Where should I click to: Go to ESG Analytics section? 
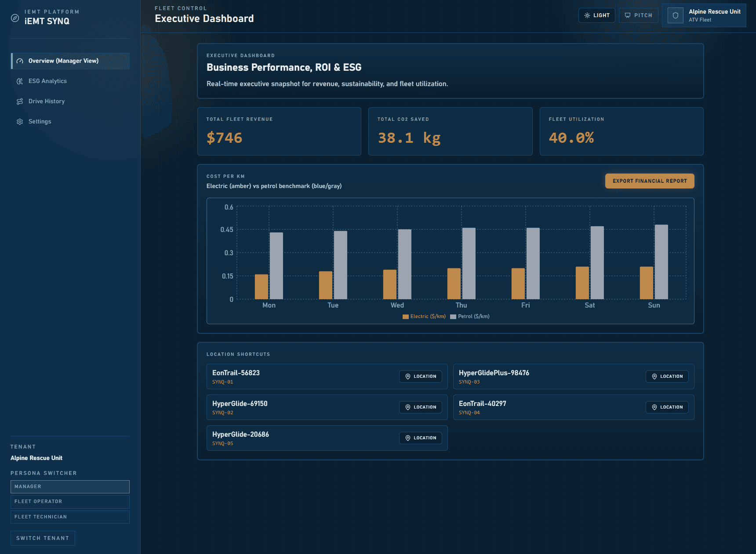(47, 81)
